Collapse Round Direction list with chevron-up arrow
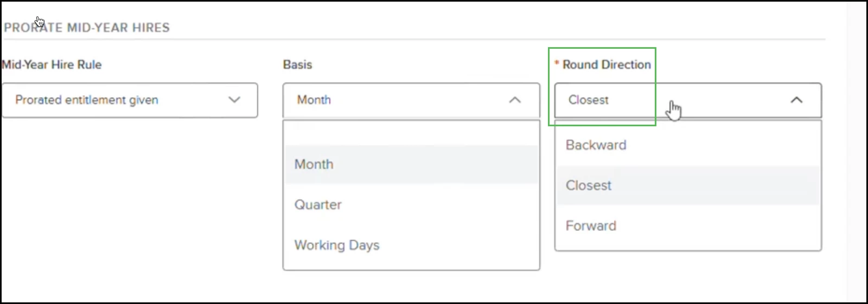Image resolution: width=868 pixels, height=304 pixels. [796, 100]
